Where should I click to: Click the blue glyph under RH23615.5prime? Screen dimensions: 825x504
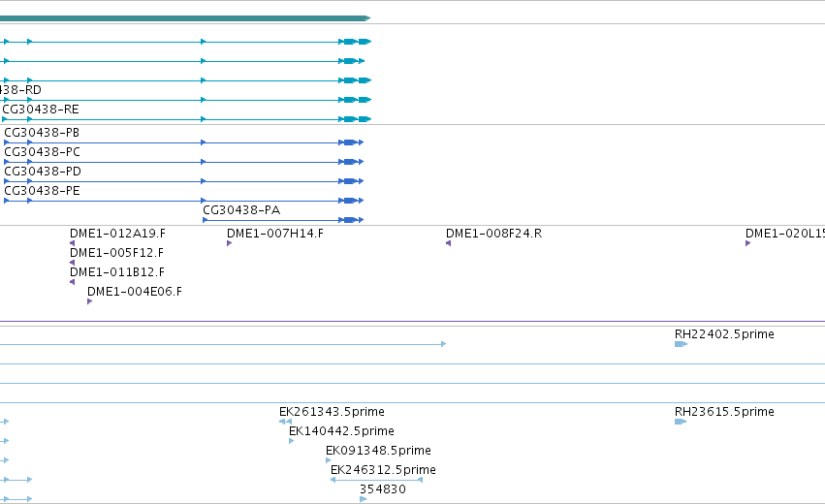pos(681,422)
